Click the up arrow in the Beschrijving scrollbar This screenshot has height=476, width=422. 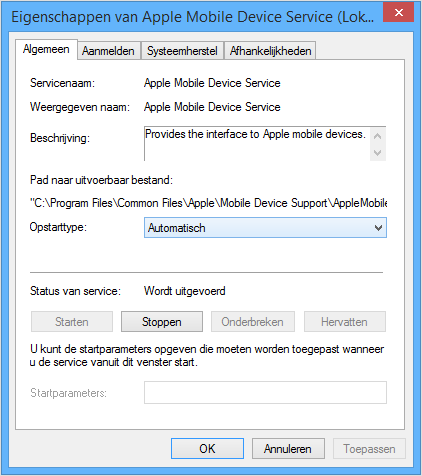[378, 136]
